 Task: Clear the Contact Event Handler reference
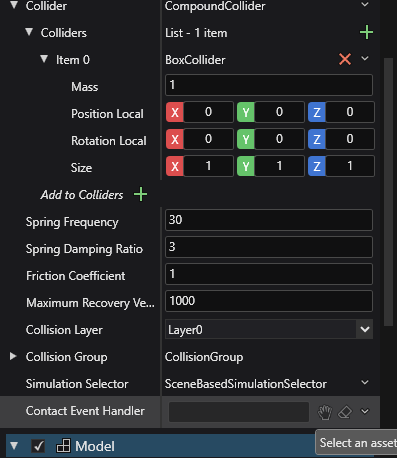[x=345, y=412]
